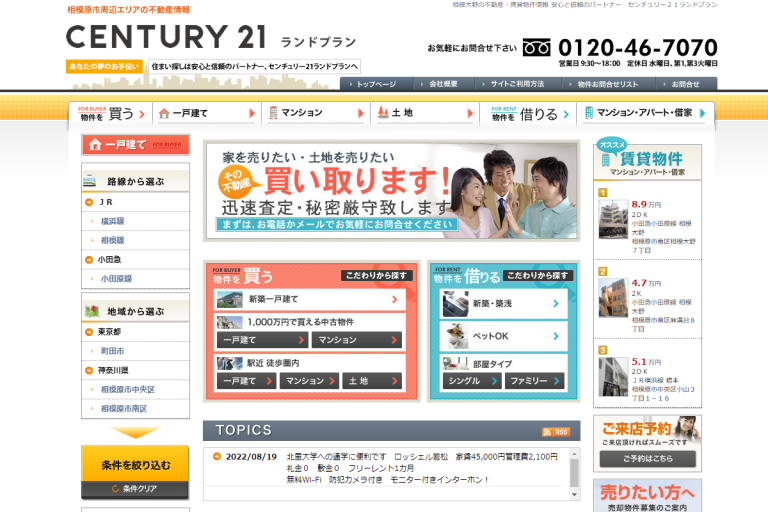This screenshot has width=768, height=512.
Task: Click the orange arrow icon beside 小田急
Action: (89, 260)
